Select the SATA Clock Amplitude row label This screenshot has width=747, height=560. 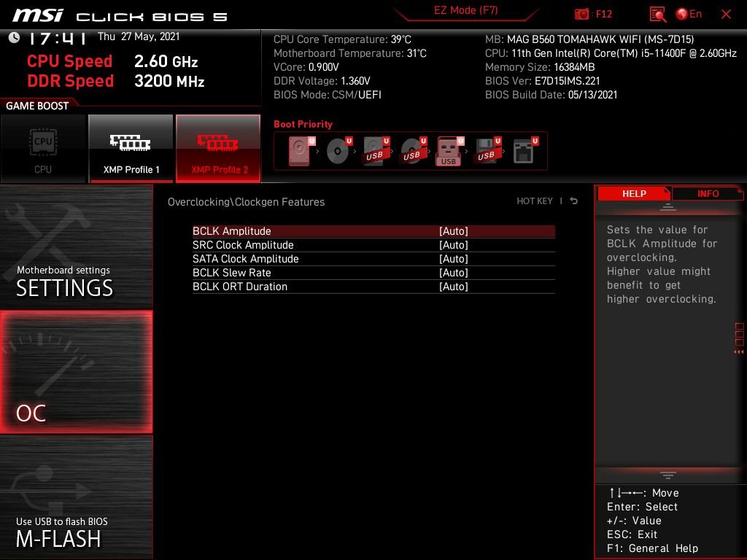pyautogui.click(x=245, y=259)
